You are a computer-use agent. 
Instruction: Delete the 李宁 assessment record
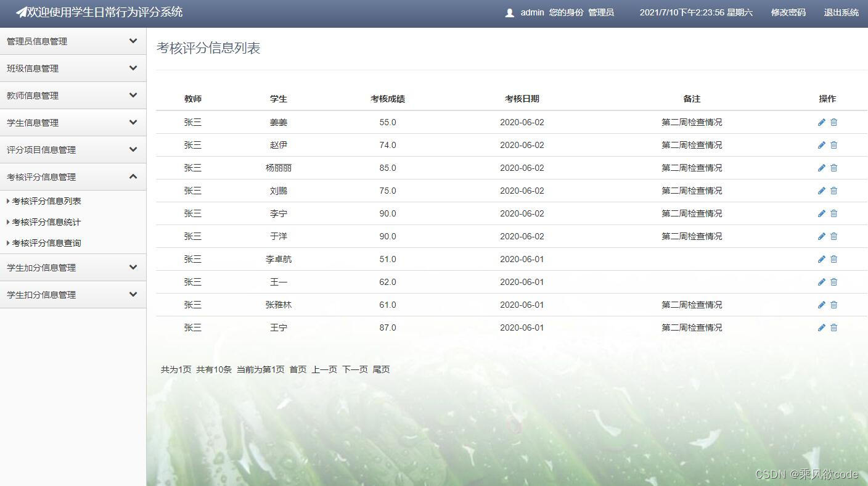(833, 213)
